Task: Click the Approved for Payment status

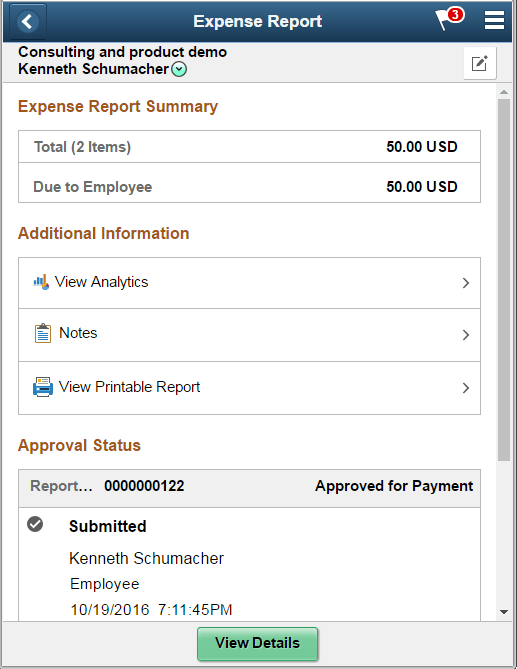Action: point(394,486)
